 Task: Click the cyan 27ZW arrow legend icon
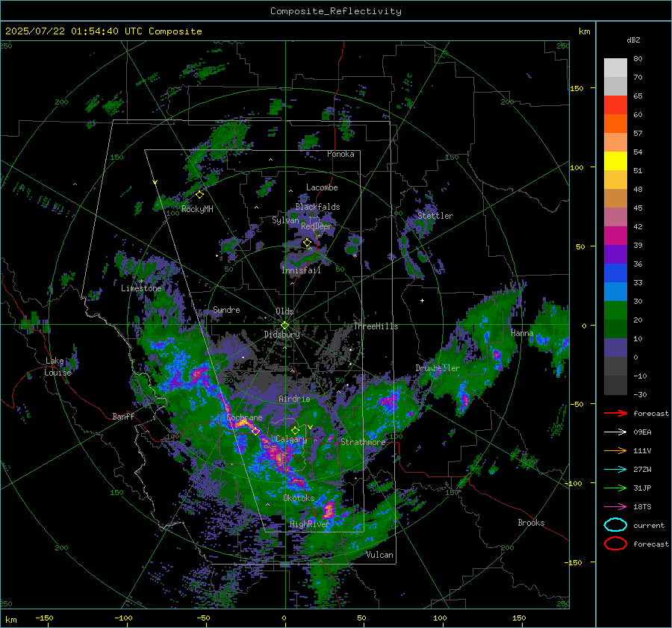[x=615, y=470]
